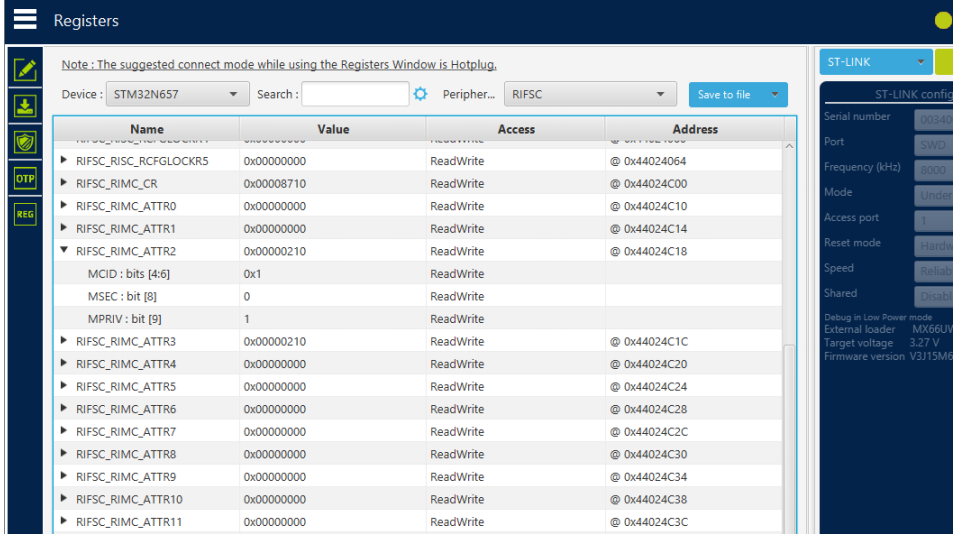Open the Device STM32N657 dropdown
955x534 pixels.
coord(177,94)
